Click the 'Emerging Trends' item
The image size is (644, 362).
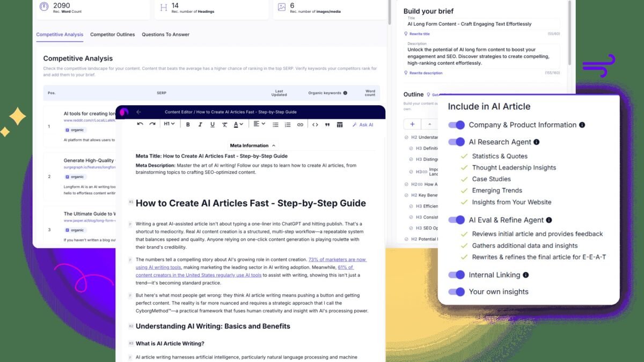pyautogui.click(x=497, y=190)
